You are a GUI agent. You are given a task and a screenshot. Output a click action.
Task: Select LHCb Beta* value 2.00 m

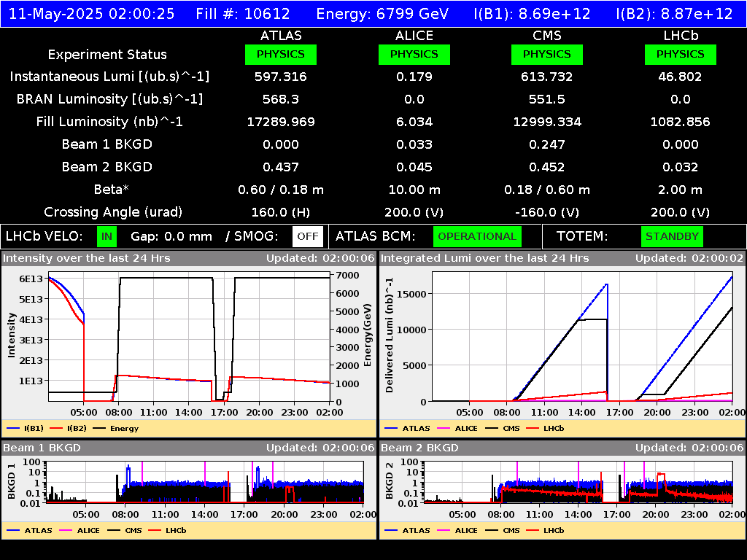click(x=681, y=190)
